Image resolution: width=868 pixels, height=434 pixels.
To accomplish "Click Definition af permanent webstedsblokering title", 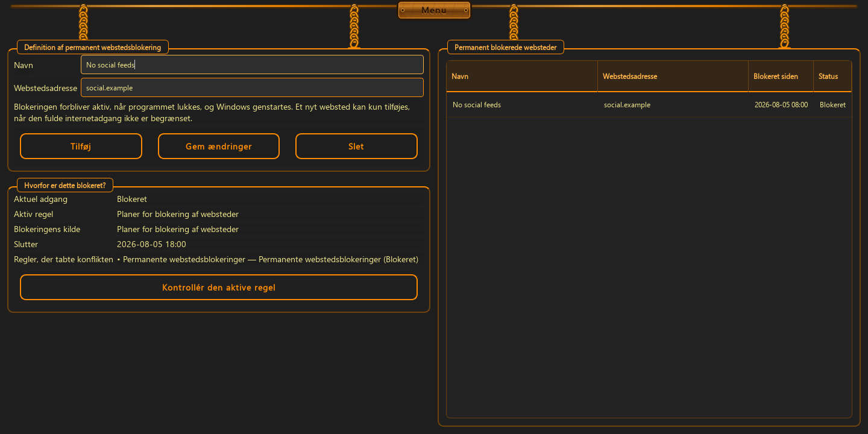I will click(x=93, y=47).
